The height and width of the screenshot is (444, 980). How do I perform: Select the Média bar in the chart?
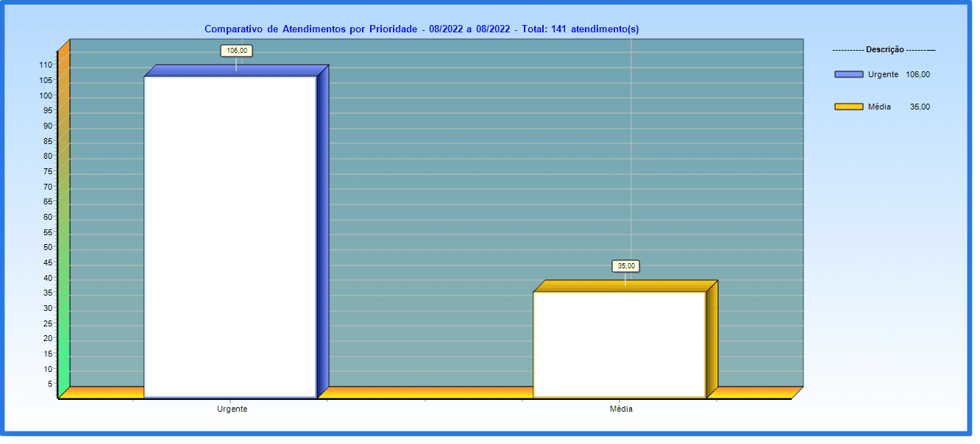click(619, 344)
